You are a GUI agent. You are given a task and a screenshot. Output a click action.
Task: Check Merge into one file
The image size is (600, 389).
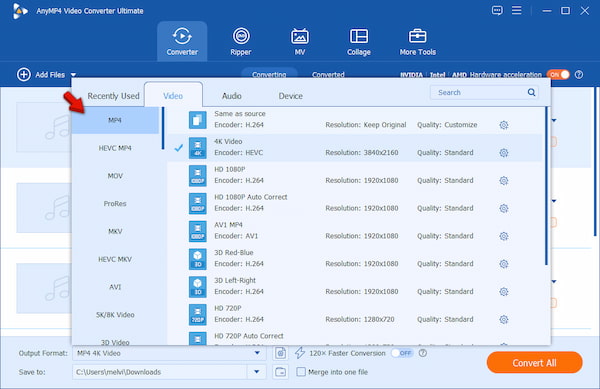301,372
